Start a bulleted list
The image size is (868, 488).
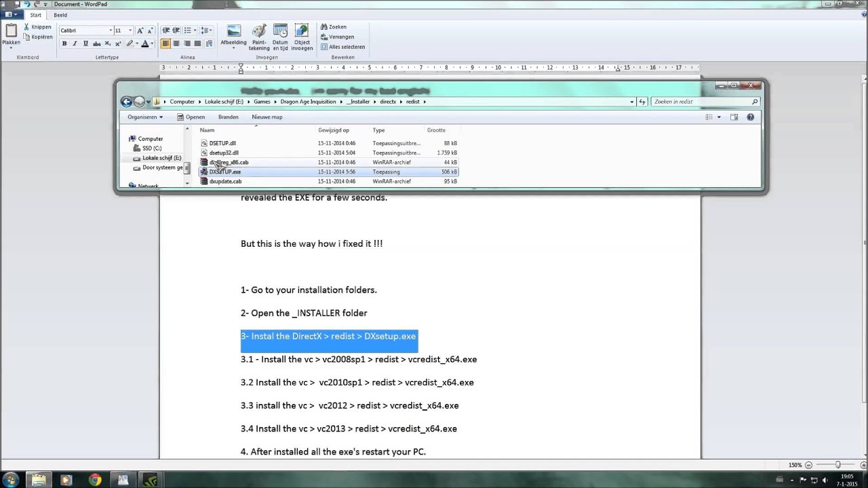(187, 30)
